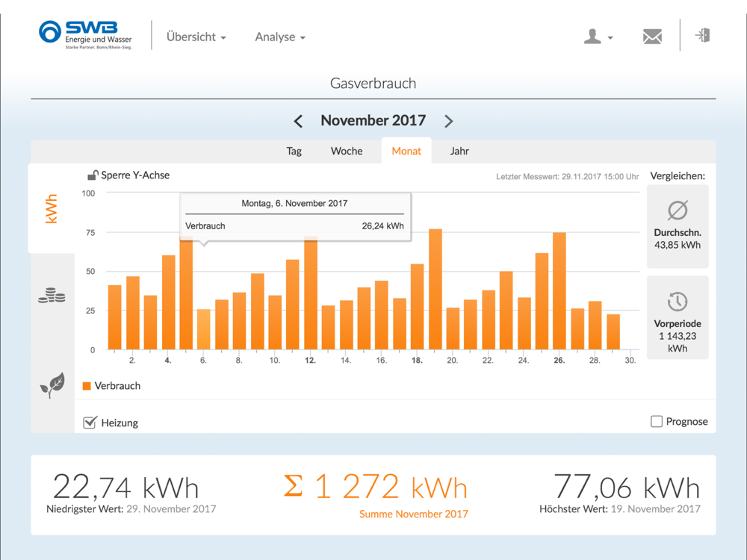Go to next month arrow
Screen dimensions: 747x560
click(x=448, y=121)
